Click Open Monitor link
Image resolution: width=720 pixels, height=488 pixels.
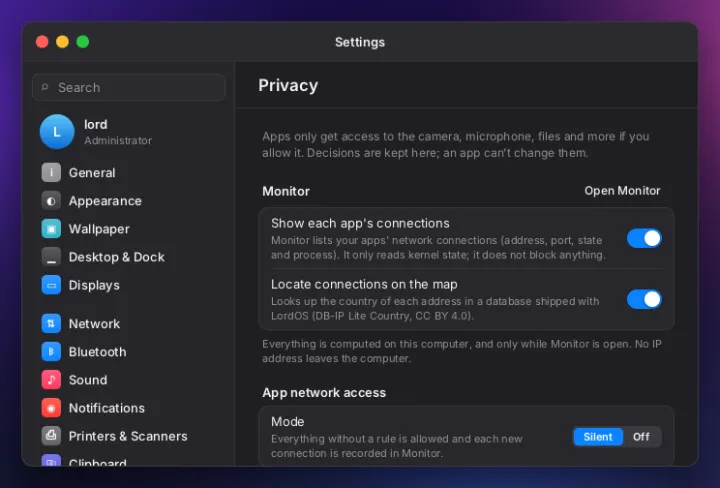pos(622,191)
